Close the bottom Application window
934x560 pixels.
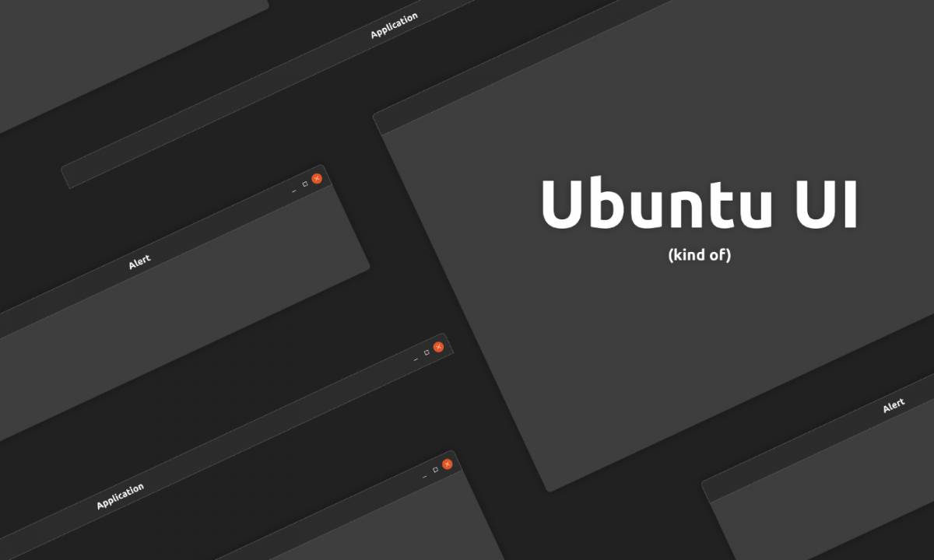click(447, 464)
